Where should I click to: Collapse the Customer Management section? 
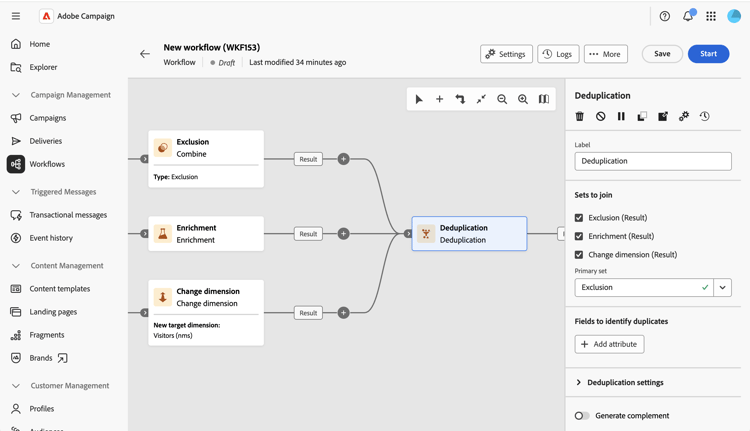pos(16,386)
